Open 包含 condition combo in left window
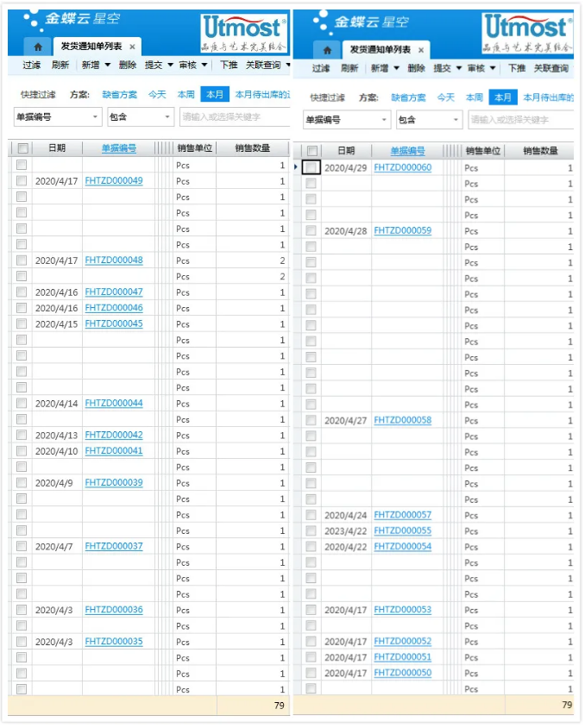585x728 pixels. click(141, 117)
